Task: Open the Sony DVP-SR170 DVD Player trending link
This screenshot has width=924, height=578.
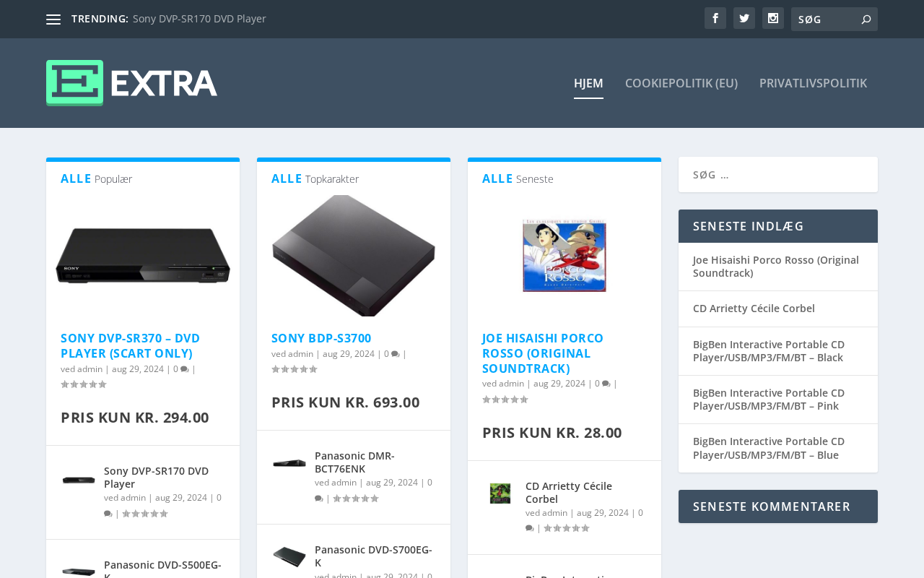Action: (x=199, y=19)
